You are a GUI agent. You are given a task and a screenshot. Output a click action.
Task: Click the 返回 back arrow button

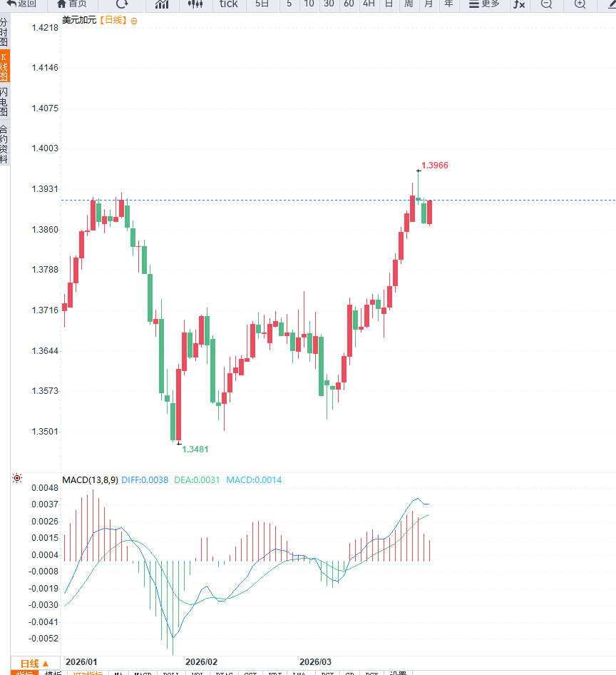(21, 4)
